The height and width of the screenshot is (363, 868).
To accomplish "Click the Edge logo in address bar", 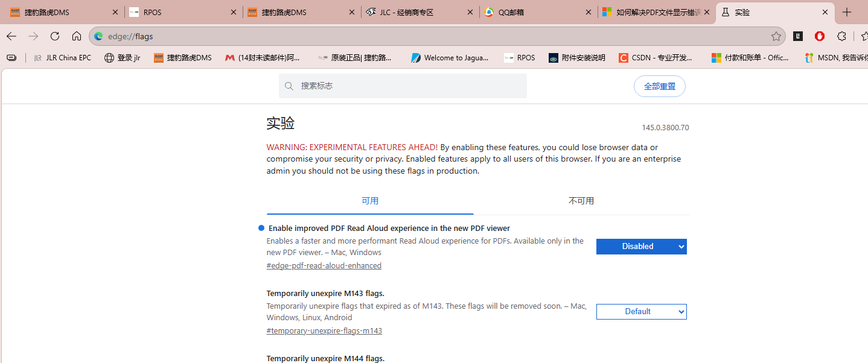I will click(98, 36).
